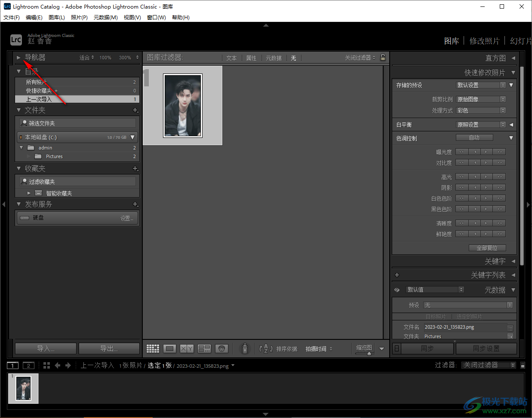Image resolution: width=532 pixels, height=418 pixels.
Task: Expand the Histogram (直方图) panel
Action: point(513,58)
